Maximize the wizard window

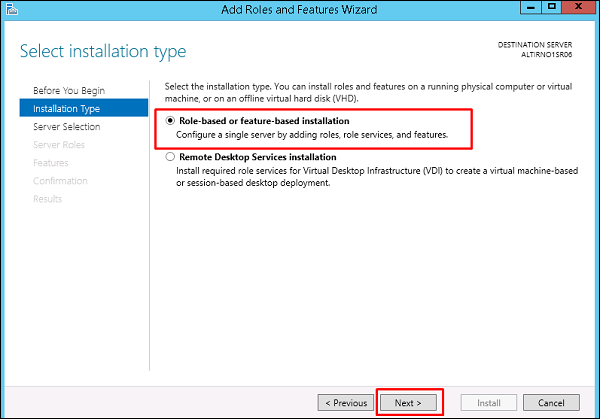549,10
